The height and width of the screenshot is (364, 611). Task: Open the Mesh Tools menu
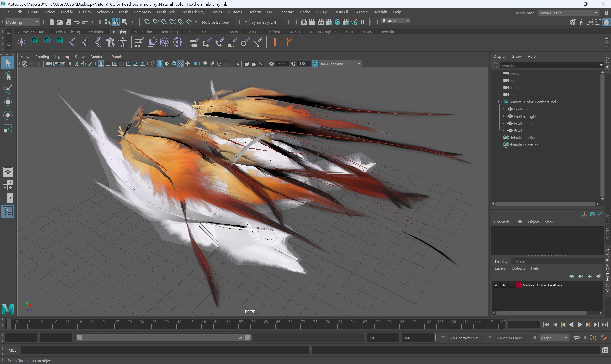point(166,12)
